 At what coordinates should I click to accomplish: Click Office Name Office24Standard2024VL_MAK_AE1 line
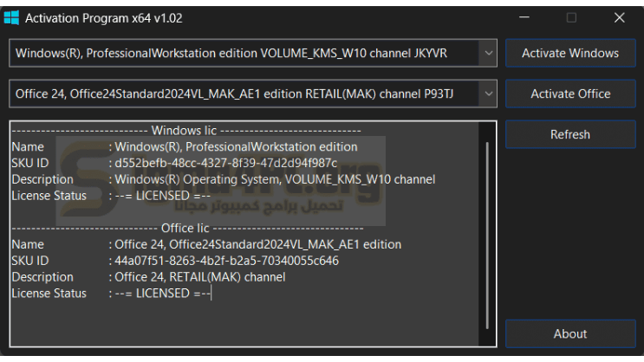click(x=206, y=244)
